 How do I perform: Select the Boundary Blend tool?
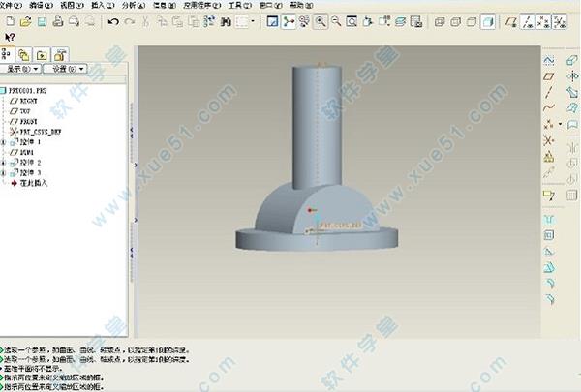572,107
